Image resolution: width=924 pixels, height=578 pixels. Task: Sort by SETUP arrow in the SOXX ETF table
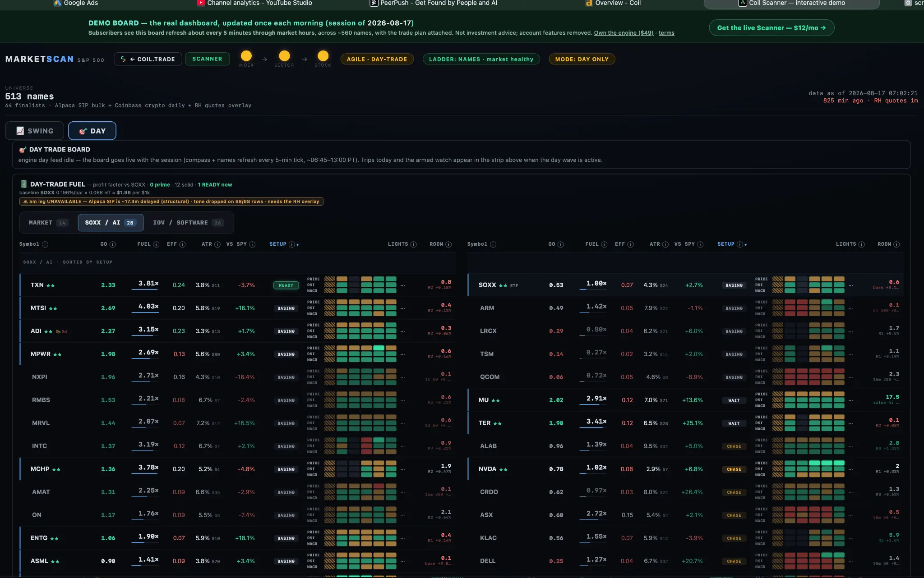pyautogui.click(x=746, y=245)
